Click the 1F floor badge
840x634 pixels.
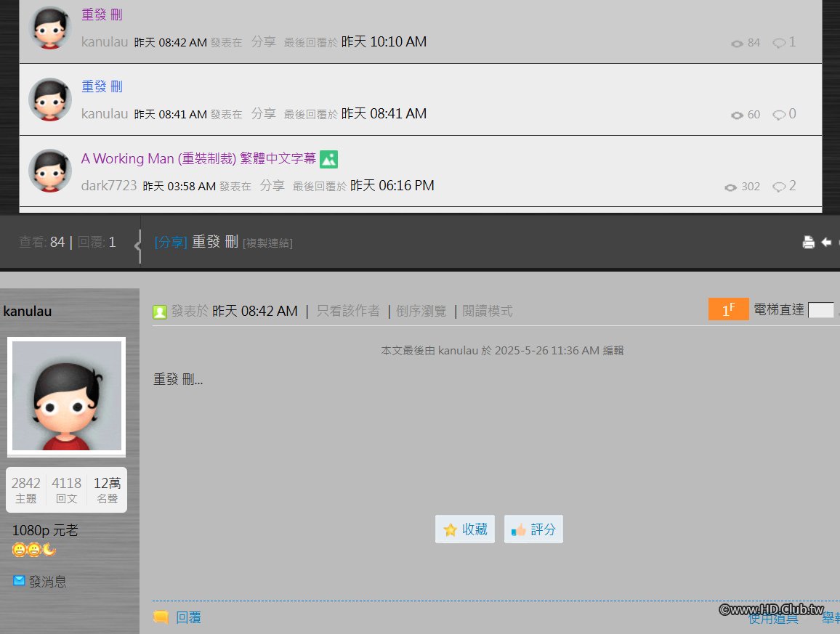729,309
